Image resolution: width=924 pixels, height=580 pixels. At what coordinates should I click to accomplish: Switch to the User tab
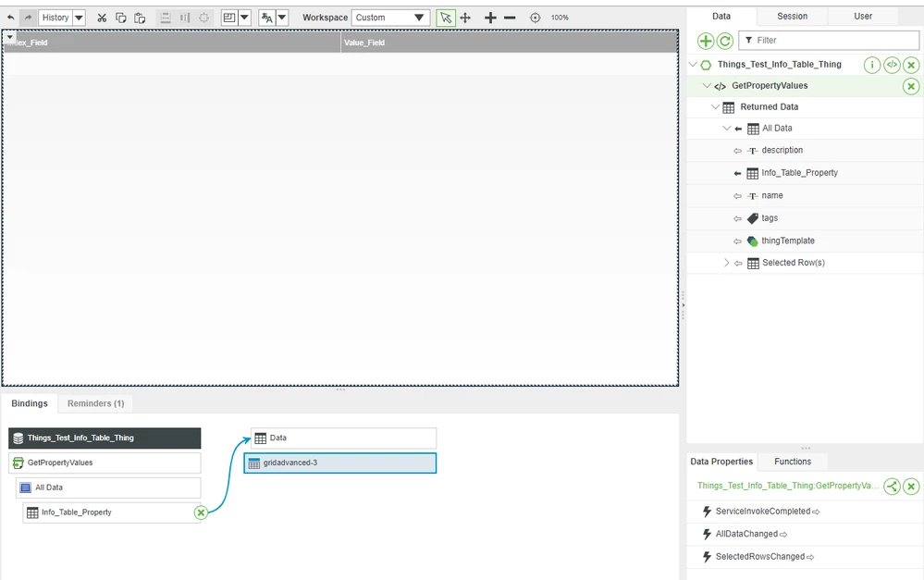point(863,17)
